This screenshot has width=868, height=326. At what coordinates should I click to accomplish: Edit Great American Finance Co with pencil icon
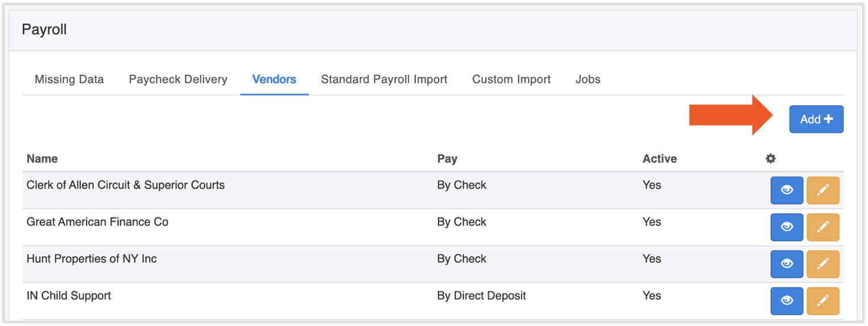pyautogui.click(x=822, y=227)
